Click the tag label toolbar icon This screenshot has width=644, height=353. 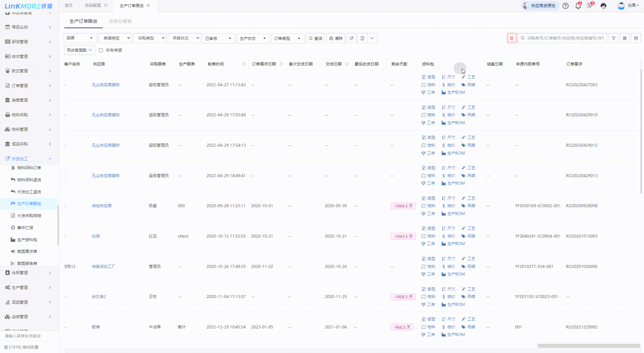351,38
